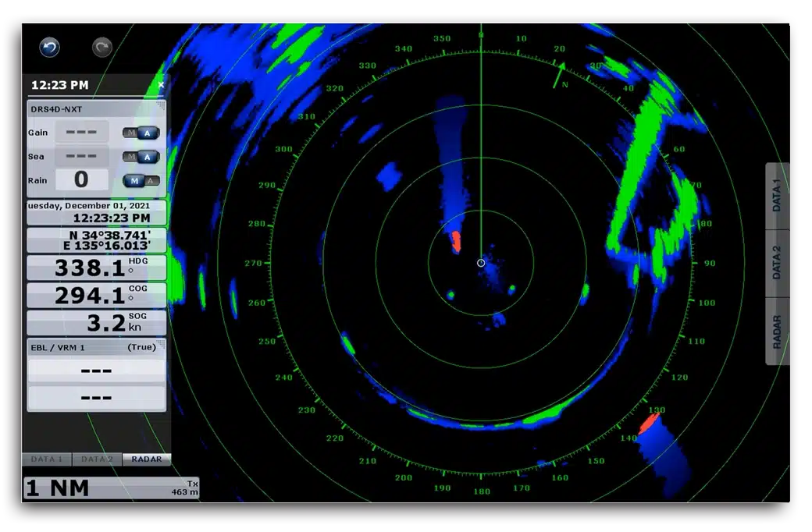The image size is (812, 532).
Task: Toggle Rain manual/auto switch
Action: pos(141,181)
